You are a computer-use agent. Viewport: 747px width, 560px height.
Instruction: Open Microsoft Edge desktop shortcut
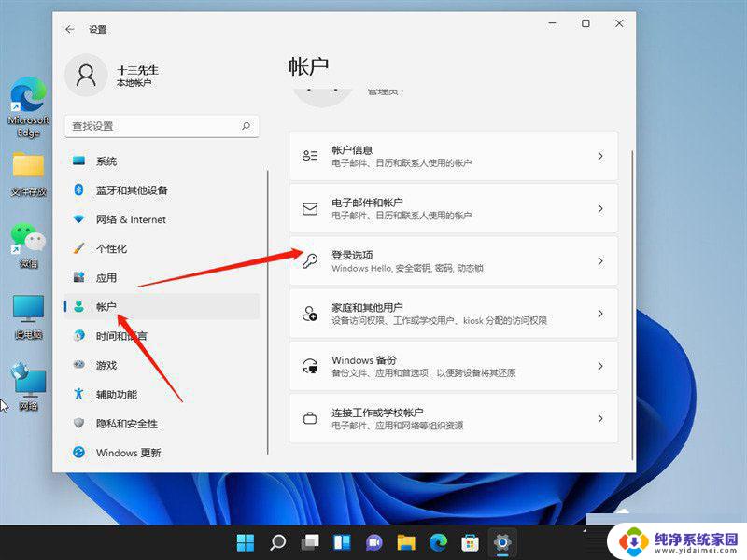coord(28,107)
